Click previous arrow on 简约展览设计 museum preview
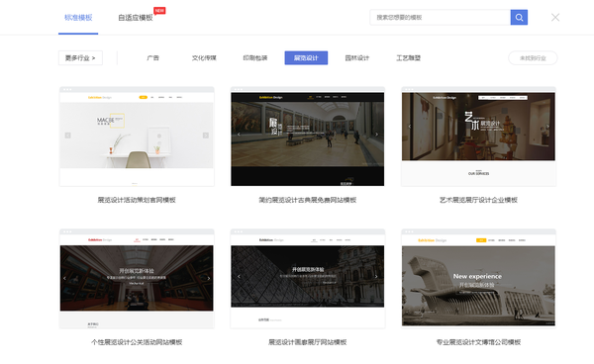The width and height of the screenshot is (594, 364). (239, 134)
